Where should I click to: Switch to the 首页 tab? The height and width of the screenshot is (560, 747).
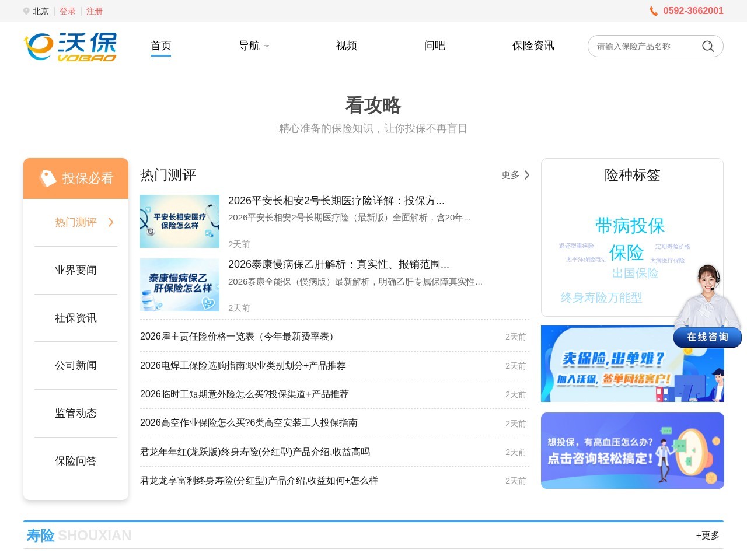[x=160, y=45]
